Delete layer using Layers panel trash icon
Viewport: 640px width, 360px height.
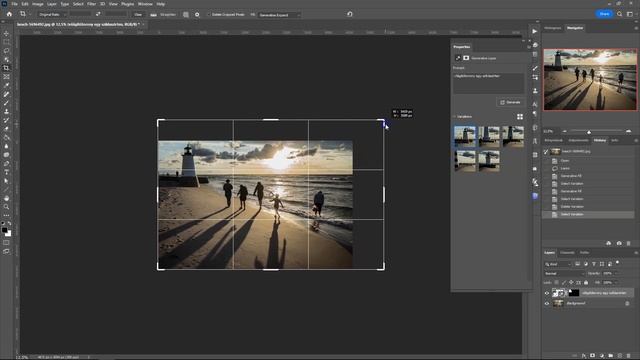pyautogui.click(x=629, y=356)
